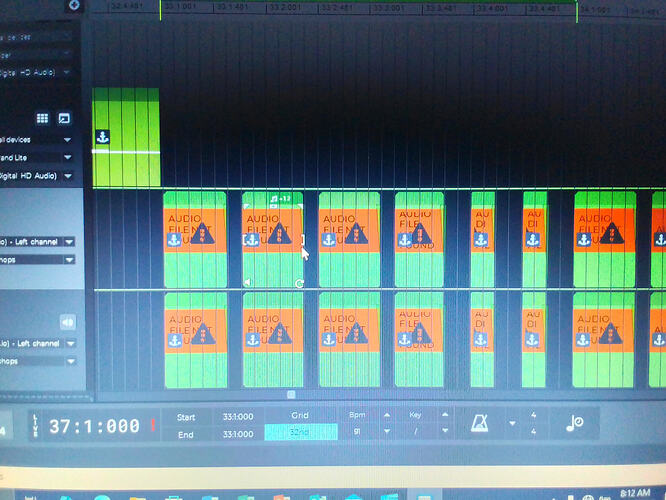Click the anchor icon on the fourth lower-track clip
Image resolution: width=666 pixels, height=500 pixels.
point(404,339)
